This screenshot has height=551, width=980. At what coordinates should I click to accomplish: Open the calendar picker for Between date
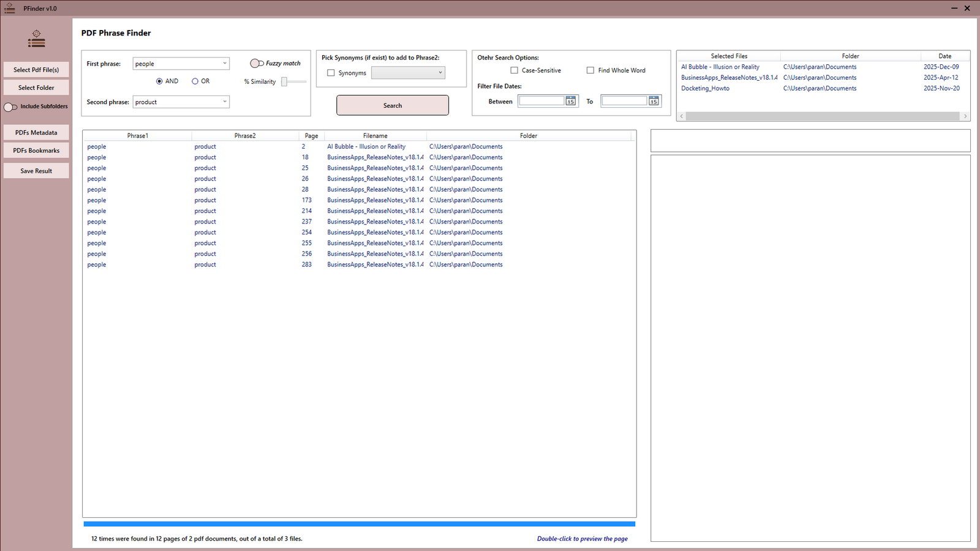point(570,101)
